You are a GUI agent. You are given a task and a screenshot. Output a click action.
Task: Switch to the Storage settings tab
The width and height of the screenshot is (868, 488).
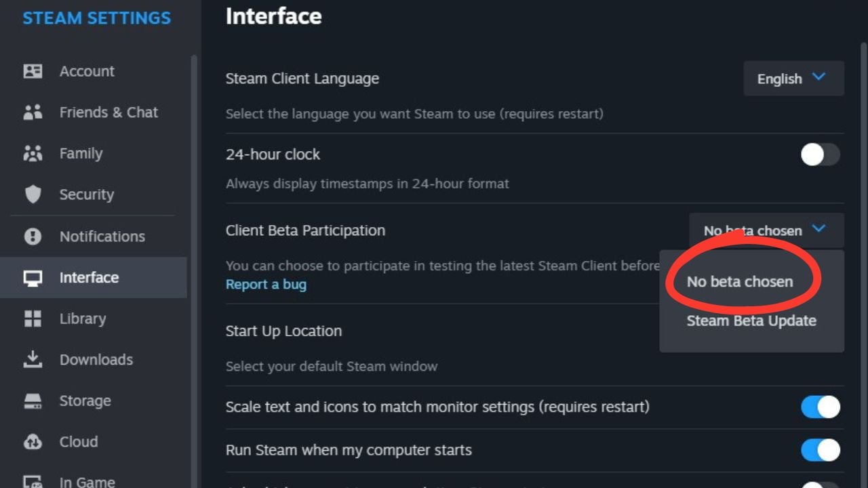pyautogui.click(x=85, y=401)
